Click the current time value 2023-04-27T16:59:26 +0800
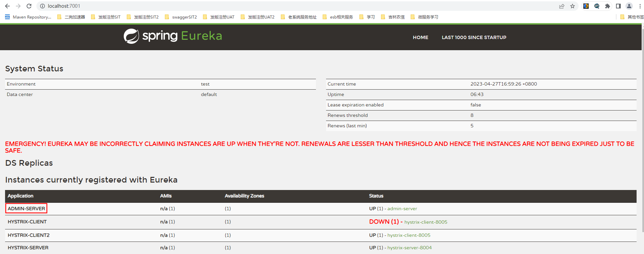 tap(504, 84)
